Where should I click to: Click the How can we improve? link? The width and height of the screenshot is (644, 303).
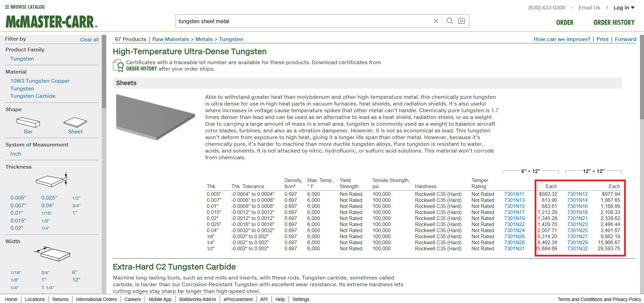coord(562,39)
